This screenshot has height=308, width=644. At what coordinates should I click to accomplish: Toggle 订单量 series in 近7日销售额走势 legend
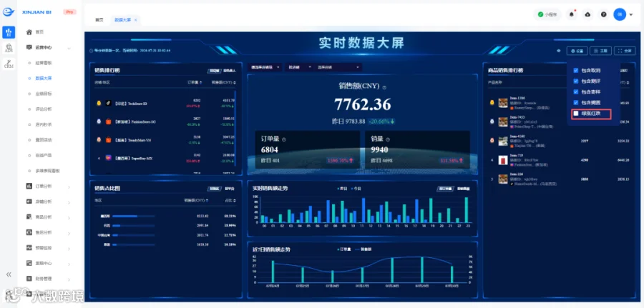(x=343, y=249)
